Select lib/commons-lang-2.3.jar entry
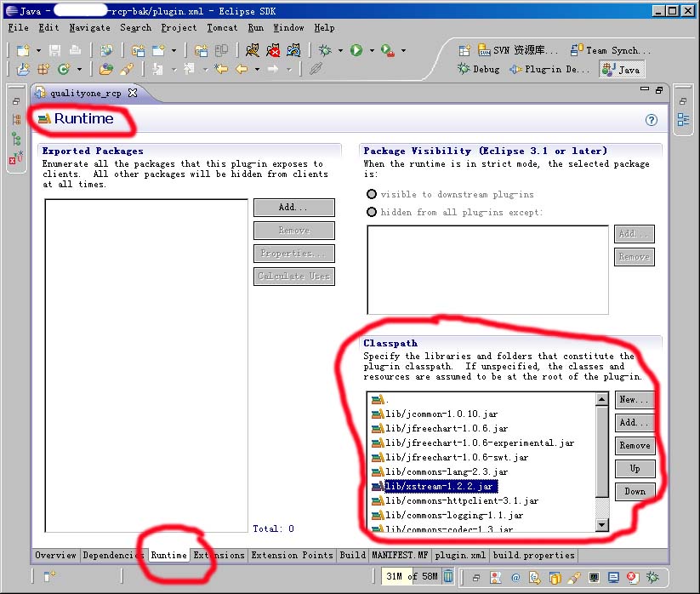The height and width of the screenshot is (594, 700). 439,471
